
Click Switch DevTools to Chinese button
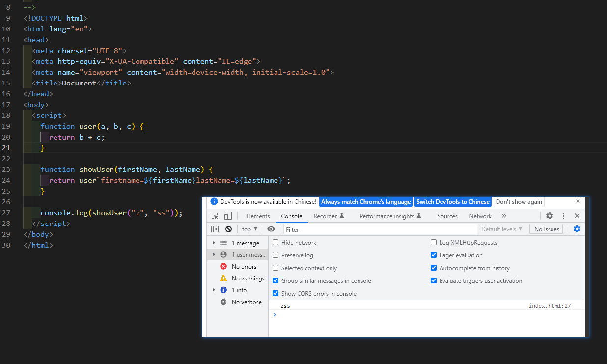click(453, 202)
